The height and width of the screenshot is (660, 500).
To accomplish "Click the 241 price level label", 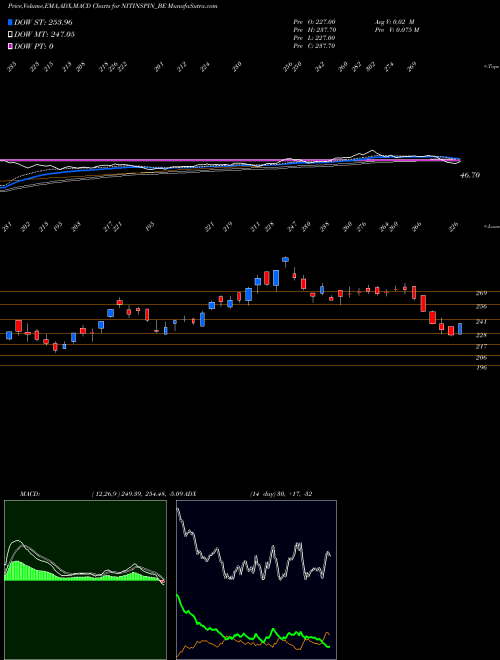I will 481,321.
